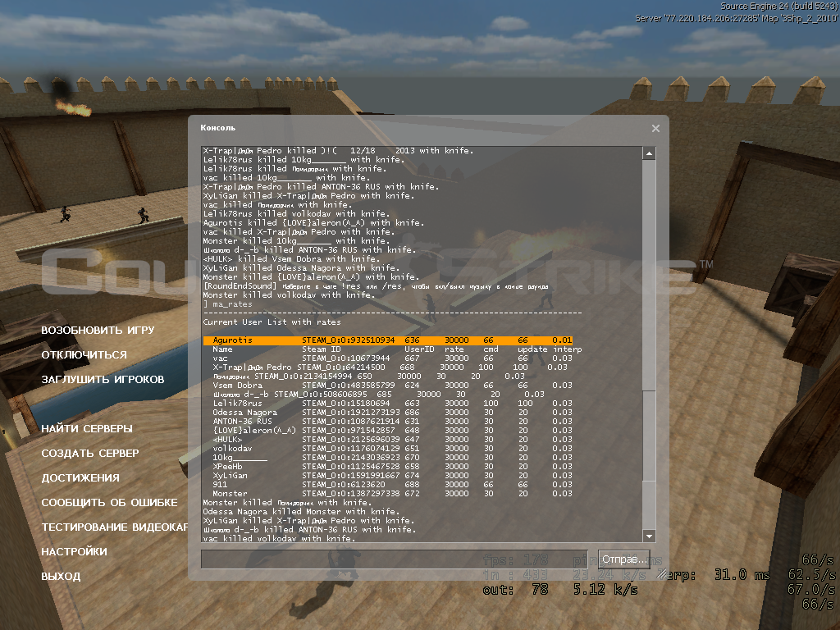The image size is (840, 630).
Task: Click Steam ID STEAM_0:0:1176074129 in rates list
Action: [351, 449]
